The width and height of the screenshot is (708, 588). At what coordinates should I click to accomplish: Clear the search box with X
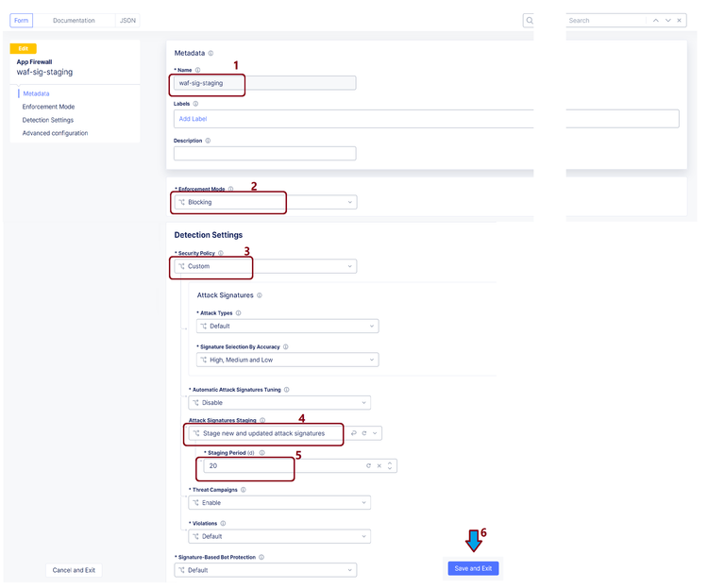pos(680,20)
